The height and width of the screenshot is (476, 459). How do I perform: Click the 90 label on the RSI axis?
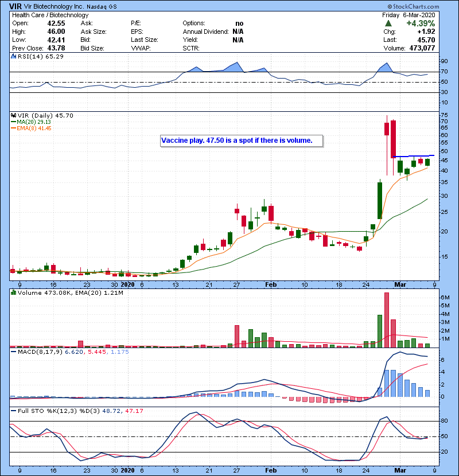tap(444, 61)
